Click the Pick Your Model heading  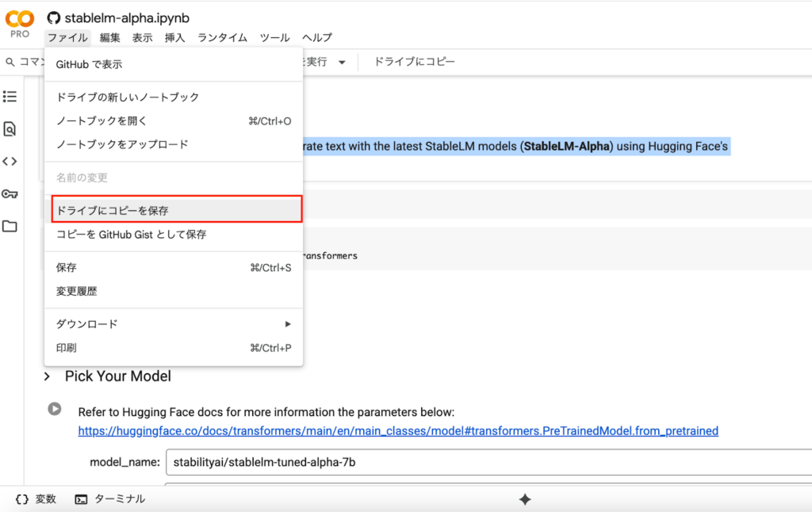tap(118, 376)
